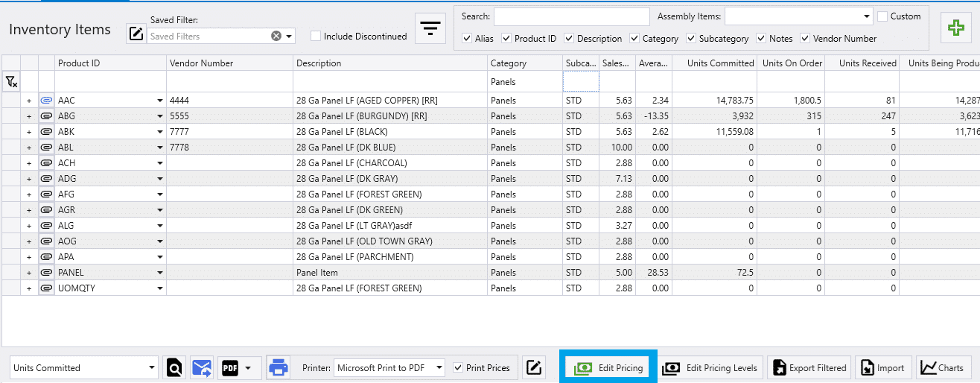
Task: Click the edit report pencil icon near Print Prices
Action: (x=533, y=367)
